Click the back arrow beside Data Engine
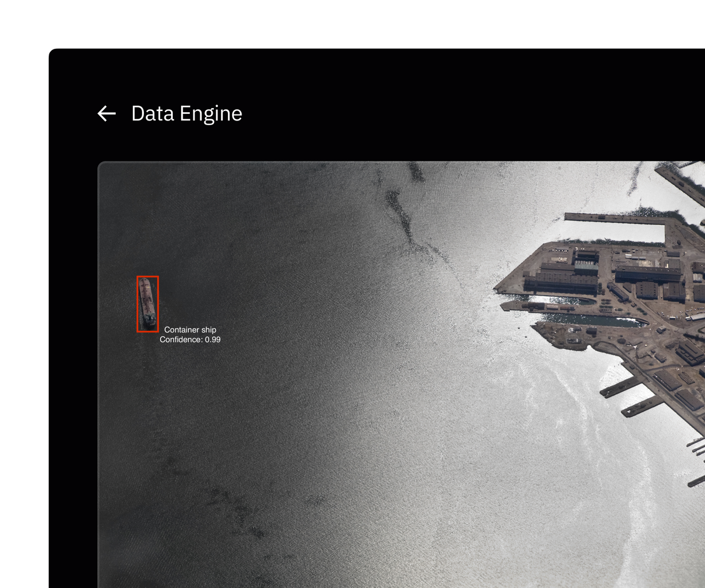The height and width of the screenshot is (588, 705). pos(106,113)
